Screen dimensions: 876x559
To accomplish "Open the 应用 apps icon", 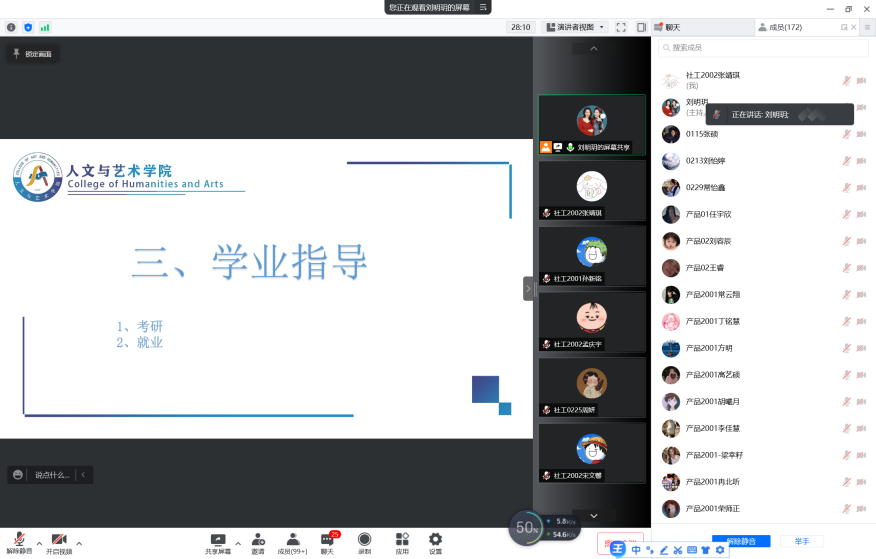I will coord(402,542).
